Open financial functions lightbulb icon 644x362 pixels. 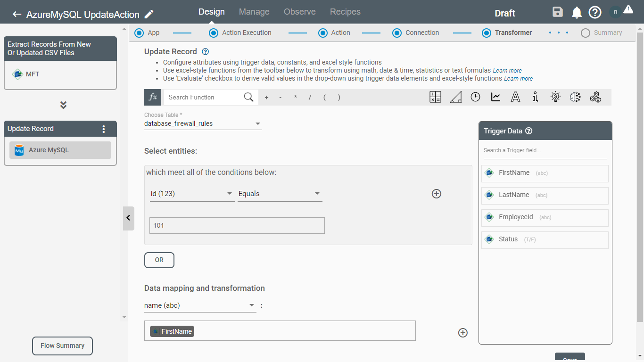[x=555, y=97]
